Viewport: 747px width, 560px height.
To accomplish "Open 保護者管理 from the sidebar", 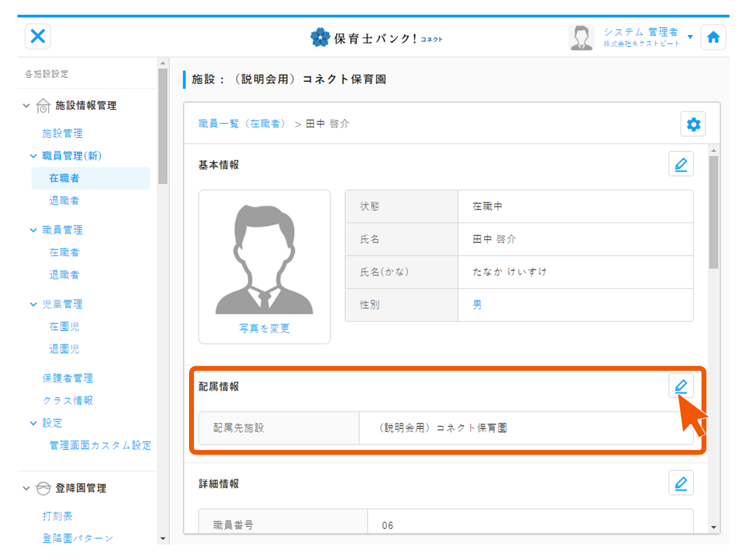I will click(67, 379).
